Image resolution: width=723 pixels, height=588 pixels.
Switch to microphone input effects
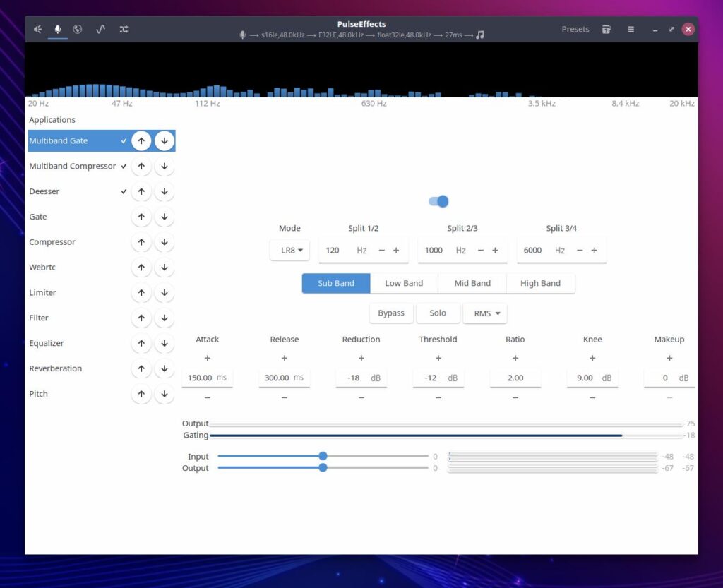point(58,30)
